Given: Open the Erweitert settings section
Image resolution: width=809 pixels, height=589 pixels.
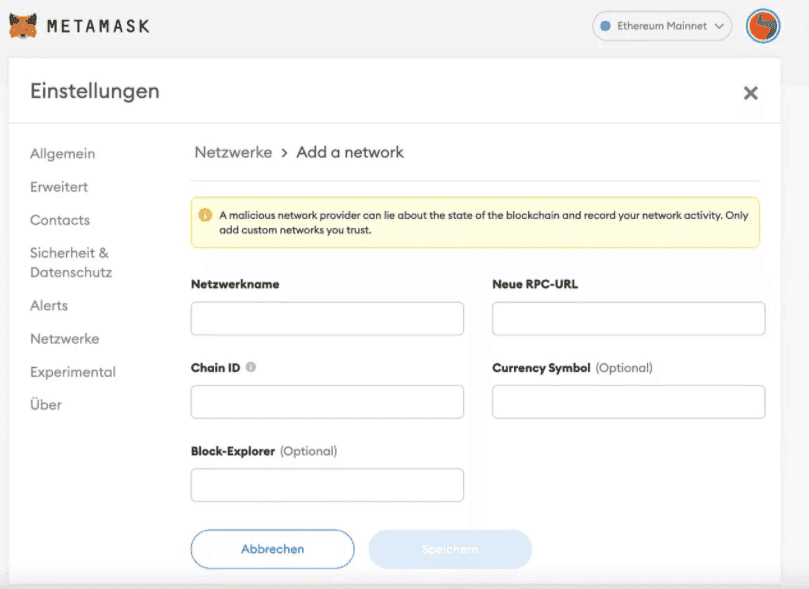Looking at the screenshot, I should (59, 187).
